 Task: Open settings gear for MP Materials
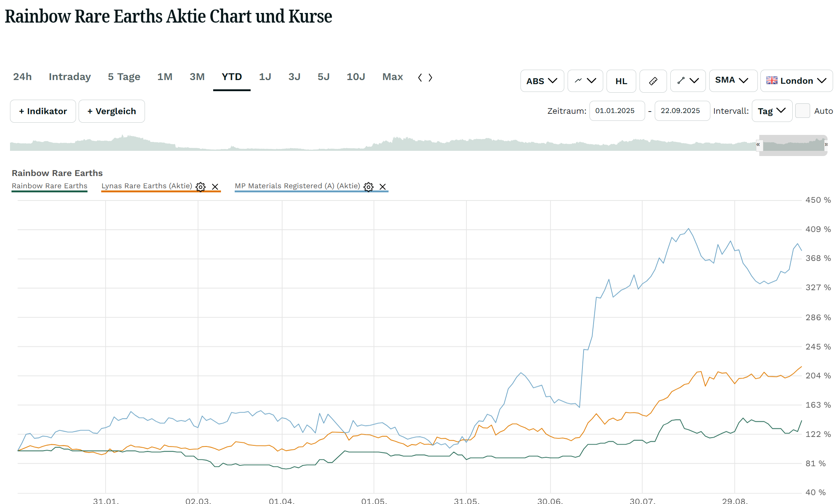click(x=369, y=186)
